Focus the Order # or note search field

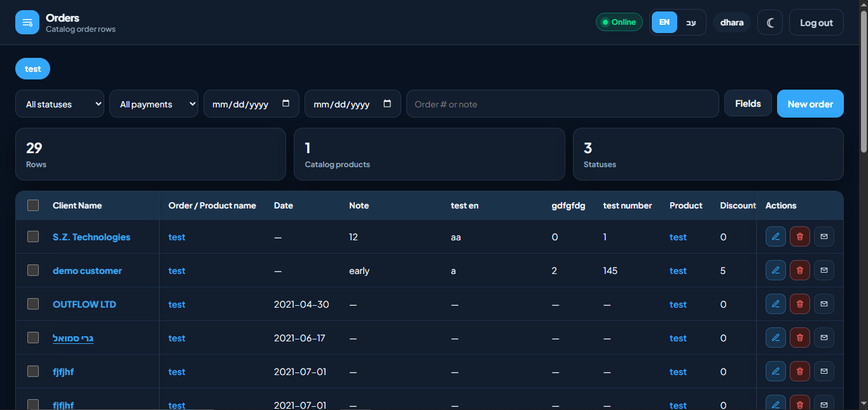coord(563,104)
